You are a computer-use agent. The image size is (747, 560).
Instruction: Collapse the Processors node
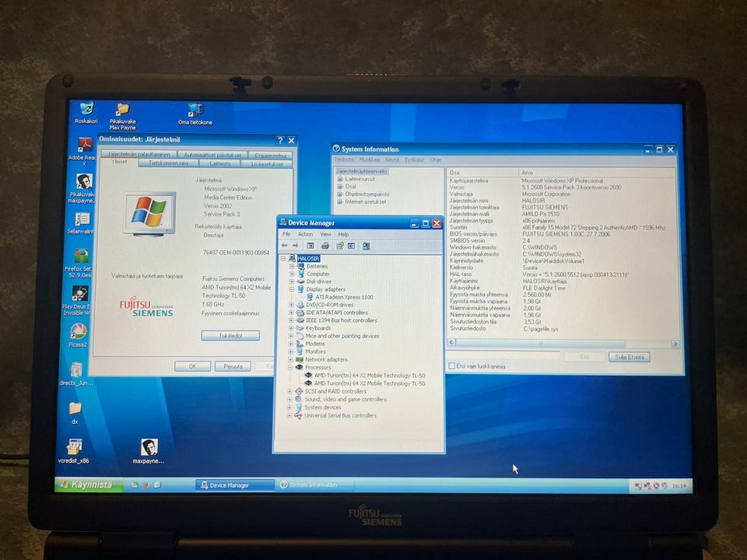click(x=290, y=368)
